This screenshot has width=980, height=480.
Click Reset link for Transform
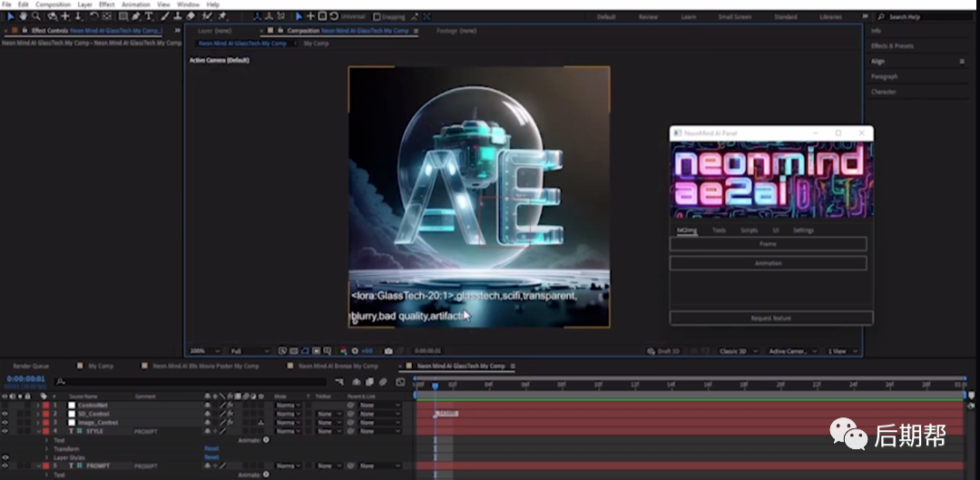[211, 449]
